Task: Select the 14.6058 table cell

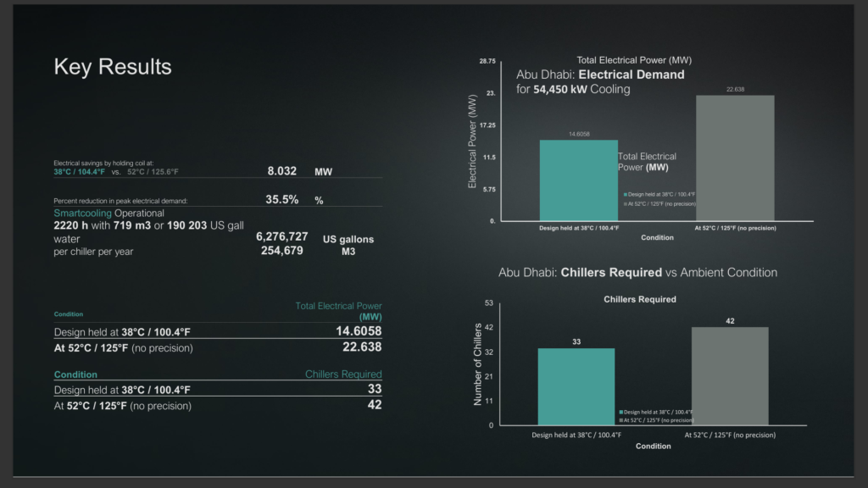Action: pos(359,331)
